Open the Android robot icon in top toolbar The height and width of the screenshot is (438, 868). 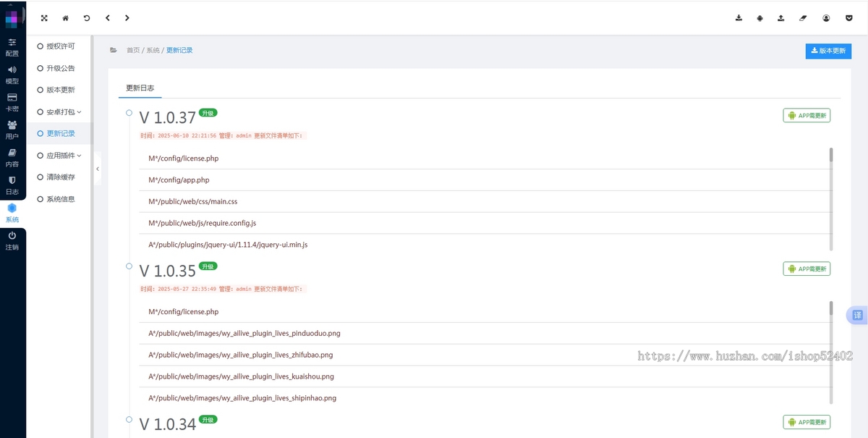[x=759, y=18]
